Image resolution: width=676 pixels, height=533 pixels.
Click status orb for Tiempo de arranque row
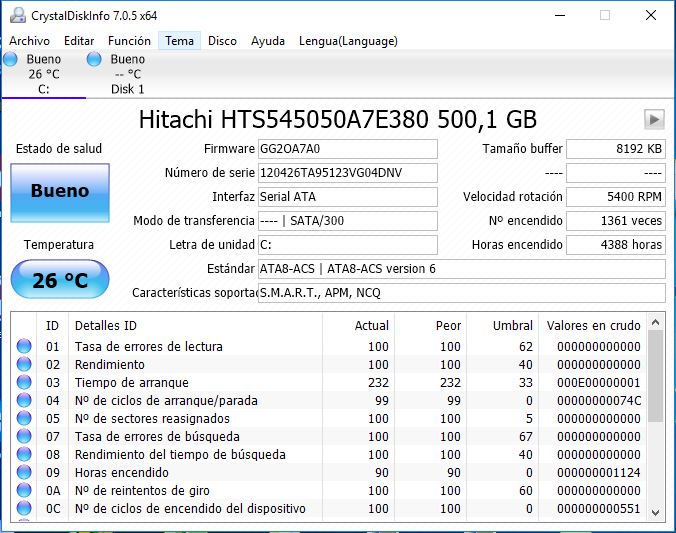(24, 383)
